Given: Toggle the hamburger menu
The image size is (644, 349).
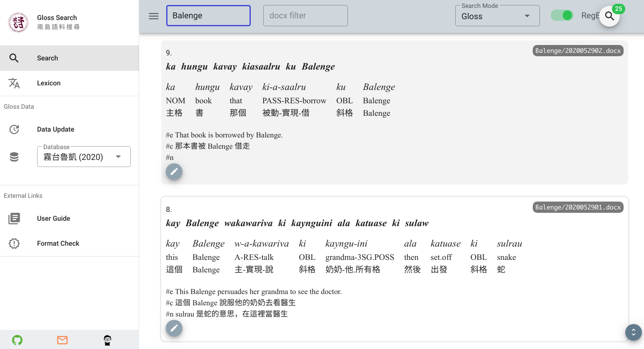Looking at the screenshot, I should 153,16.
